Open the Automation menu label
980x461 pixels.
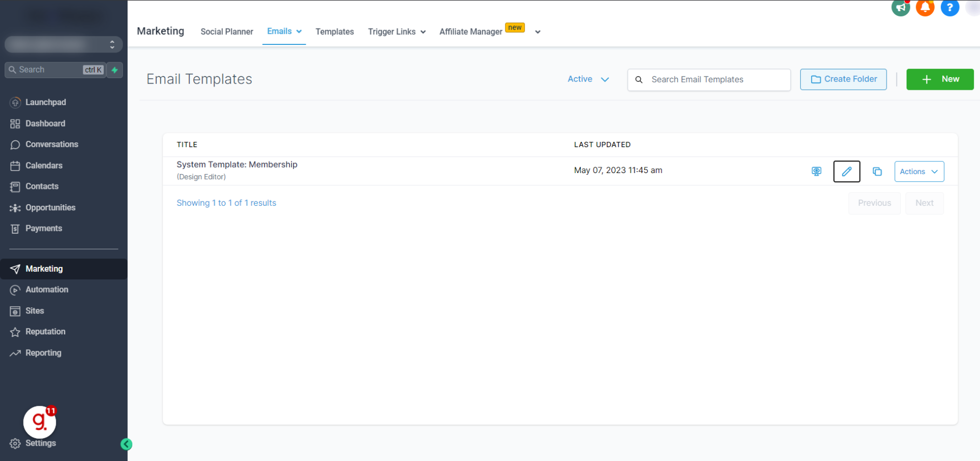[x=47, y=290]
